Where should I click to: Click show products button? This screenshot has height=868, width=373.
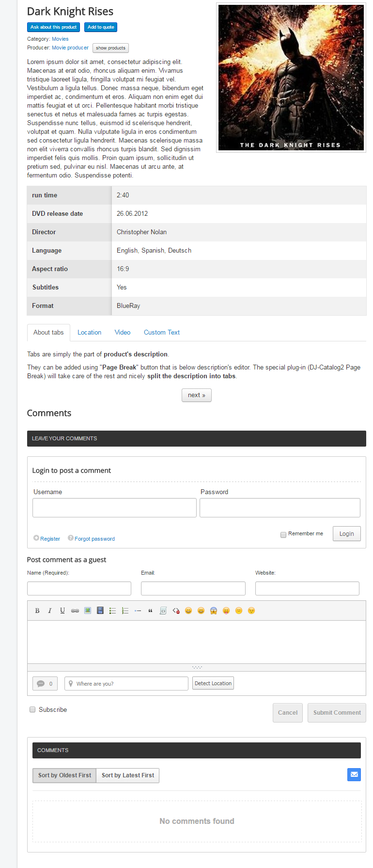coord(110,48)
